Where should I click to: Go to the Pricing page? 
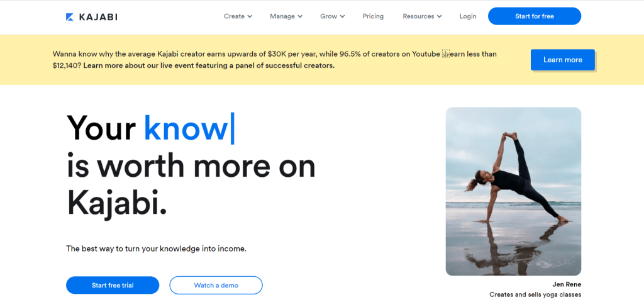(x=373, y=16)
